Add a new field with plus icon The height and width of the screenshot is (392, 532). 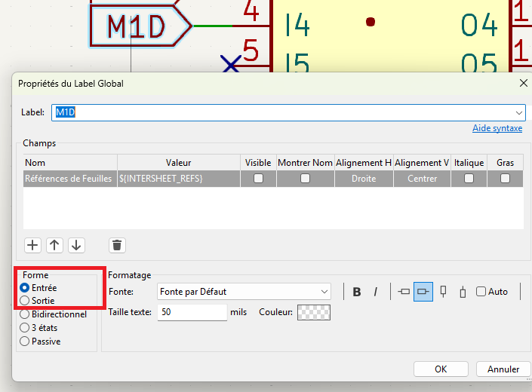(x=32, y=245)
